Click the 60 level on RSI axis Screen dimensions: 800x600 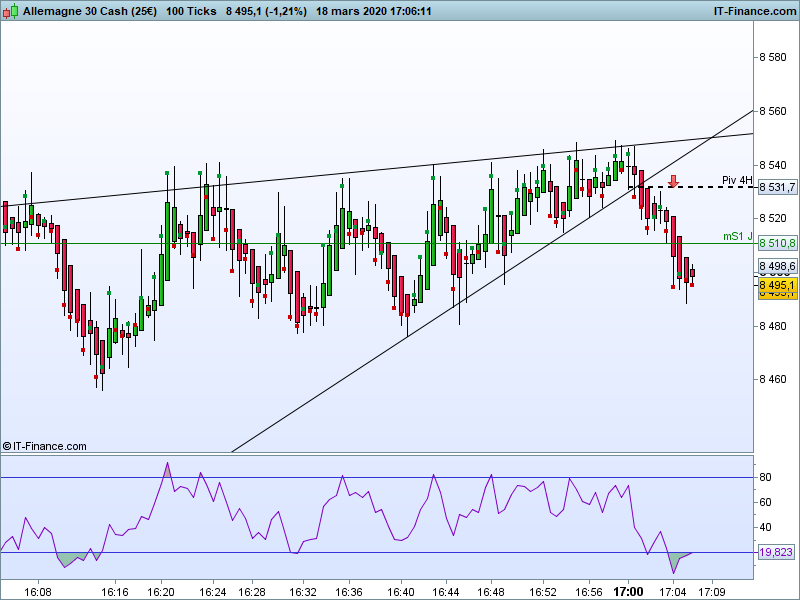pos(765,503)
